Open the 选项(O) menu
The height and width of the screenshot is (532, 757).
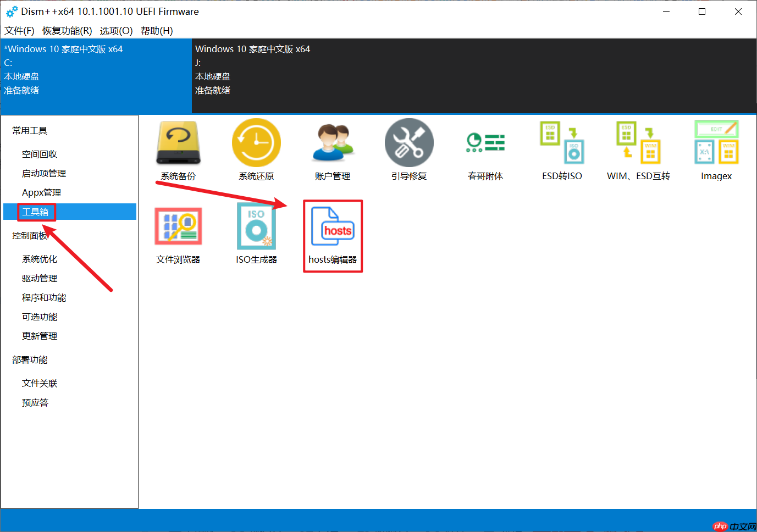(x=116, y=31)
